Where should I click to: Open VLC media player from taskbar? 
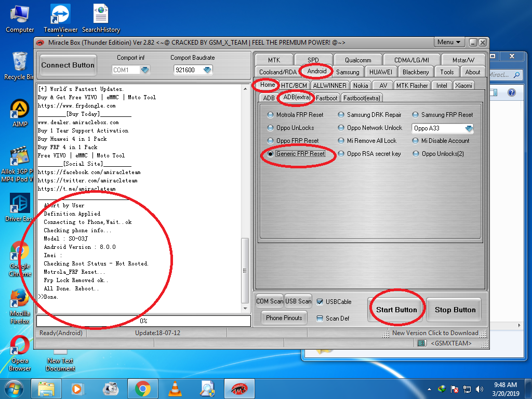175,389
